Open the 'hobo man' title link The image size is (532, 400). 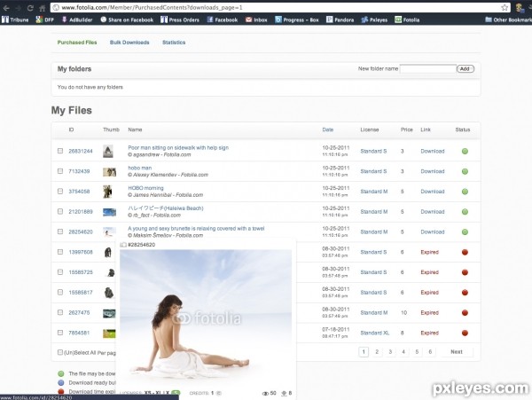(140, 168)
